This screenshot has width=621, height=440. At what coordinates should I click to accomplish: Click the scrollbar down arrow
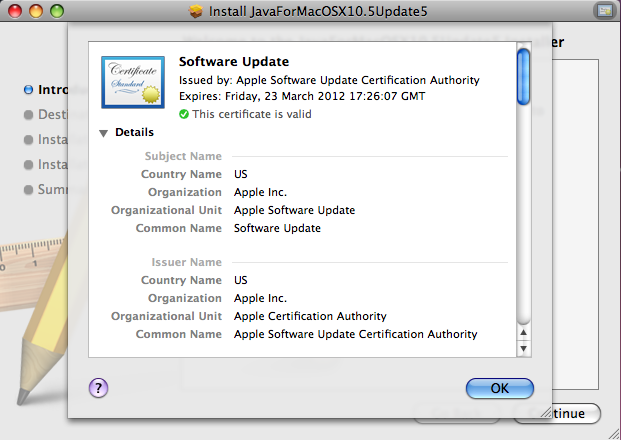coord(524,348)
